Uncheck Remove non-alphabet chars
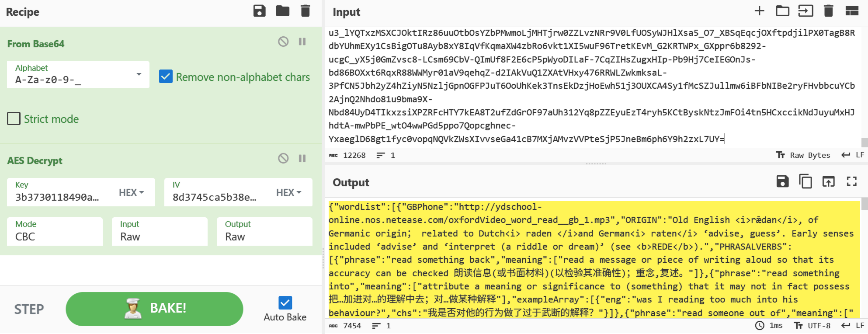The height and width of the screenshot is (334, 868). pos(166,77)
